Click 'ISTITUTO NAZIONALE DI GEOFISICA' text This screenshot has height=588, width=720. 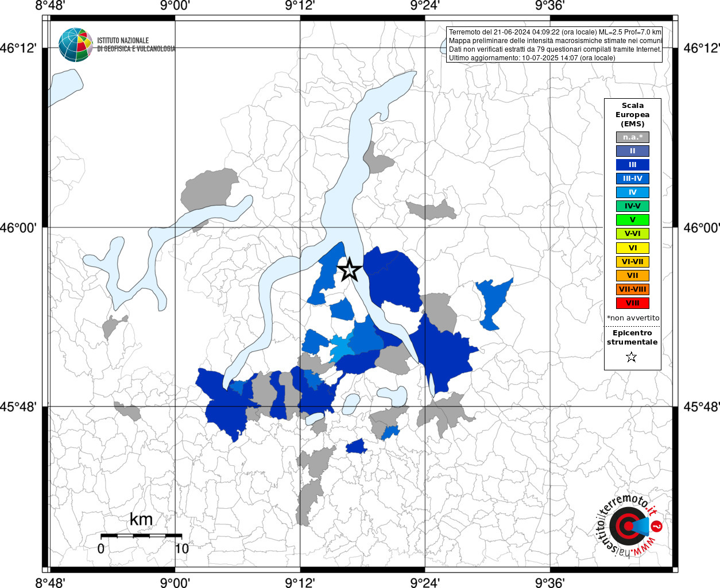tap(136, 45)
